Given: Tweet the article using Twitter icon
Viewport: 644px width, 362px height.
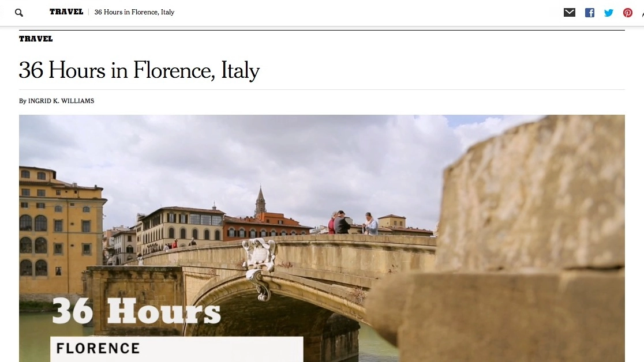Looking at the screenshot, I should tap(609, 13).
